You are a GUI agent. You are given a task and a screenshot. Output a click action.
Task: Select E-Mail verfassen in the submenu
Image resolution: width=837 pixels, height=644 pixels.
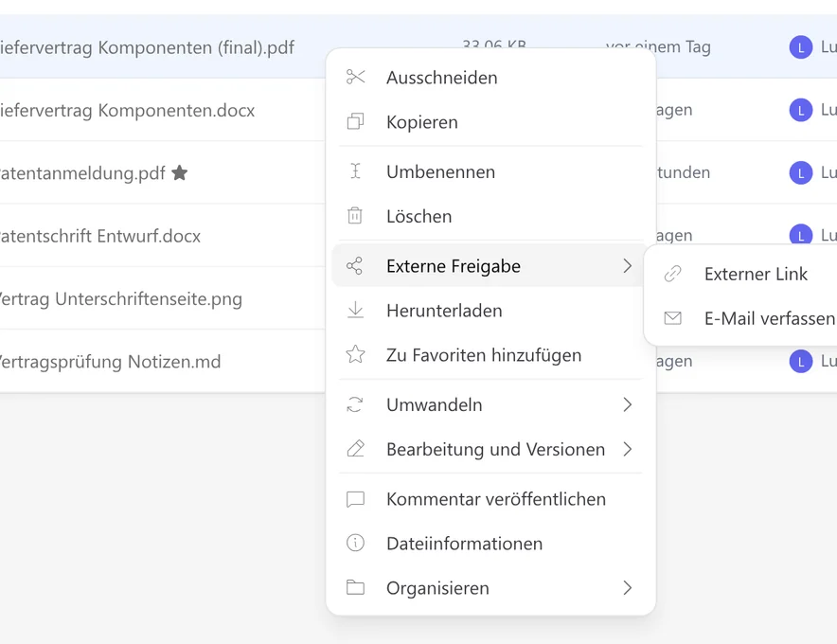pos(743,318)
